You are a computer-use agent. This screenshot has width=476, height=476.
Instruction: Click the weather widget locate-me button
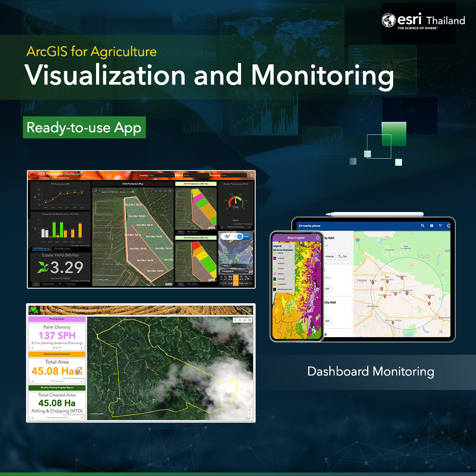click(239, 237)
